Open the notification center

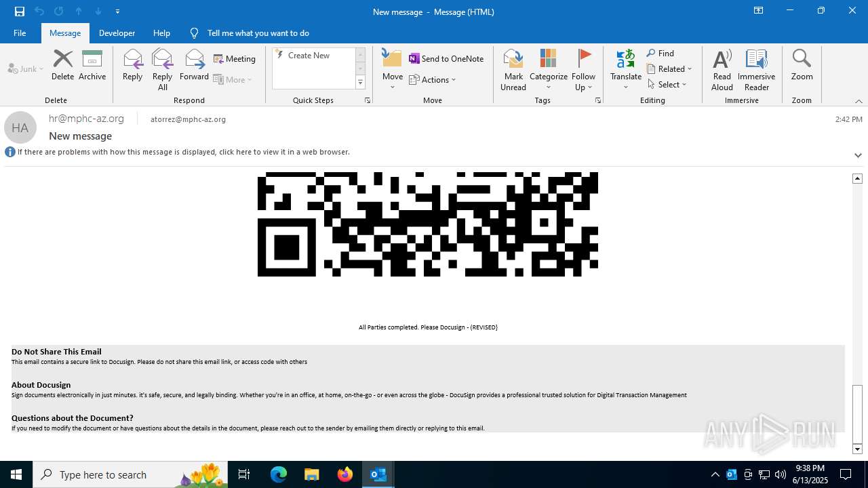(x=846, y=474)
